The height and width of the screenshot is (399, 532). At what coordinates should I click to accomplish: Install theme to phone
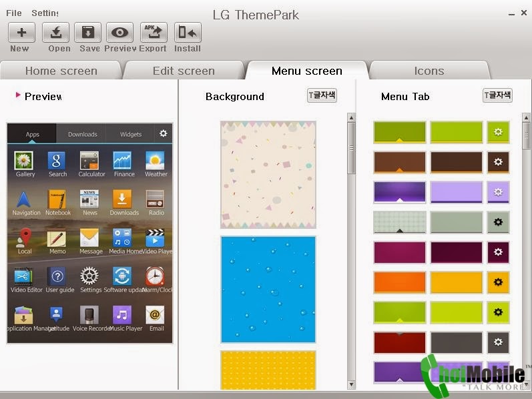188,33
